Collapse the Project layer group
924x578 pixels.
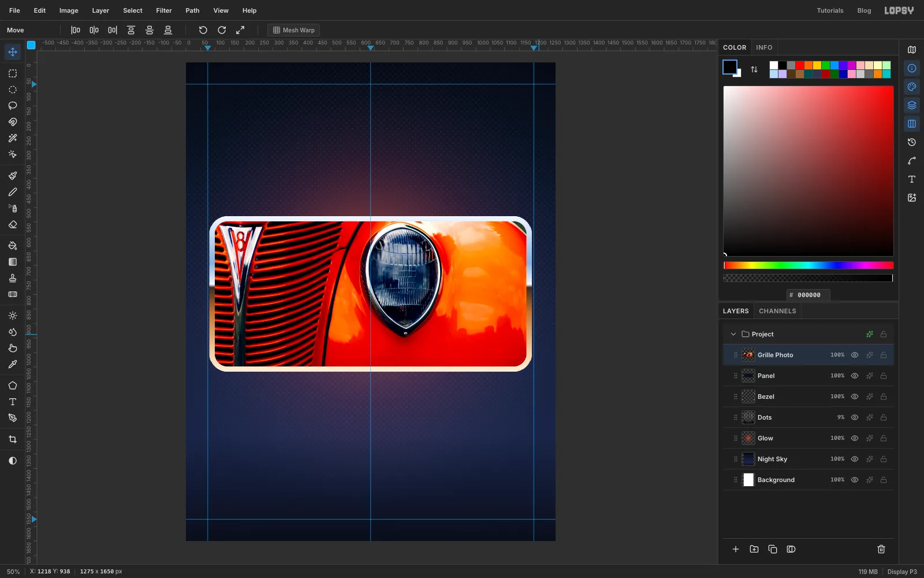(x=733, y=334)
